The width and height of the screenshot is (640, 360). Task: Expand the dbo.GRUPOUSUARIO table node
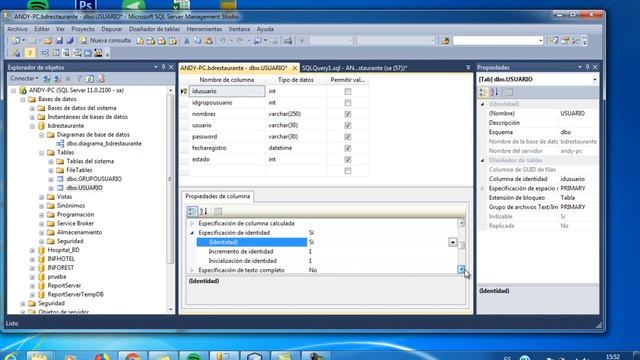[51, 179]
